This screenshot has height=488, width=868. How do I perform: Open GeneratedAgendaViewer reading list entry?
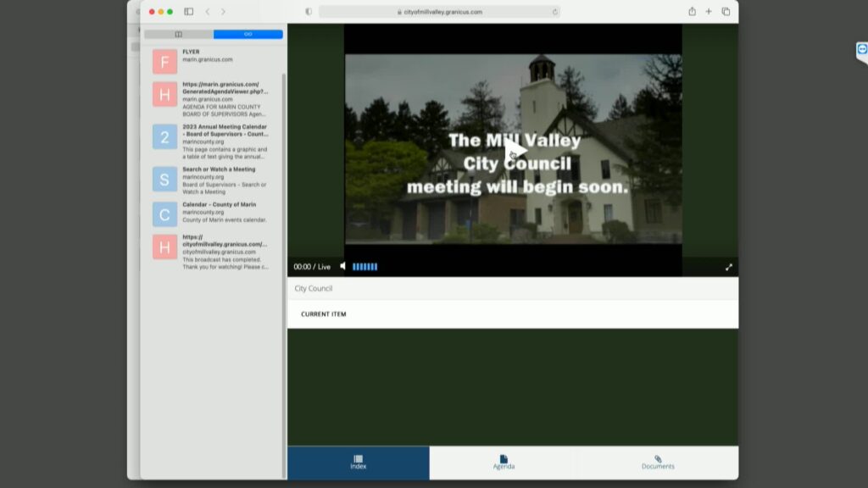point(213,100)
